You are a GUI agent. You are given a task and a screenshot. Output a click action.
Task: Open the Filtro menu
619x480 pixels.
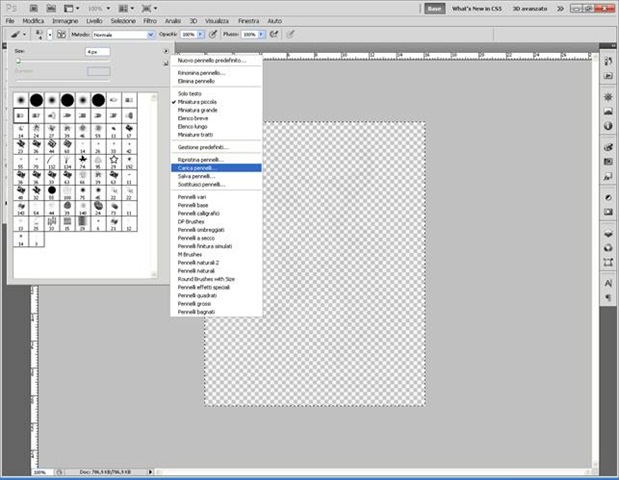(150, 21)
